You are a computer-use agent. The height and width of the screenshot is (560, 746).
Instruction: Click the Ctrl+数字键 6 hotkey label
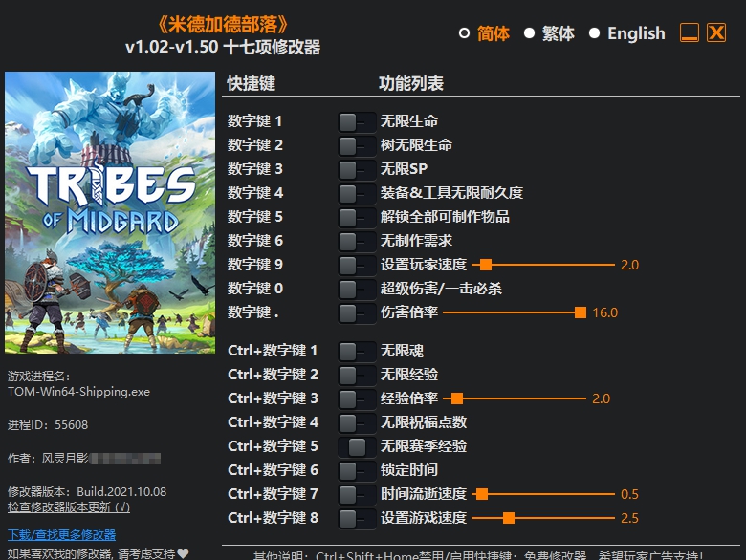click(274, 469)
